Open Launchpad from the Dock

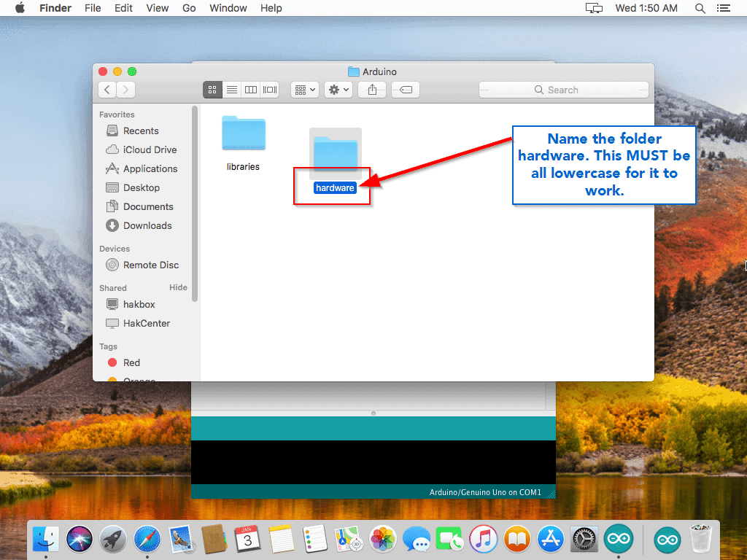click(113, 539)
